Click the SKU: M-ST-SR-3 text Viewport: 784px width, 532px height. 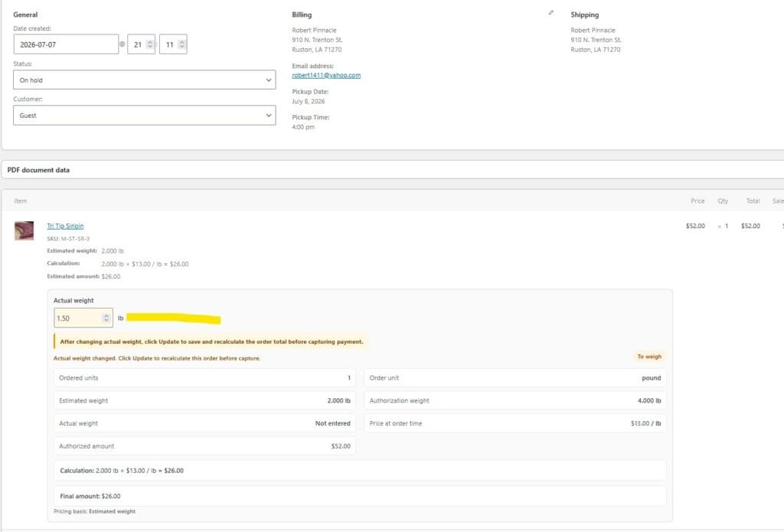(68, 239)
